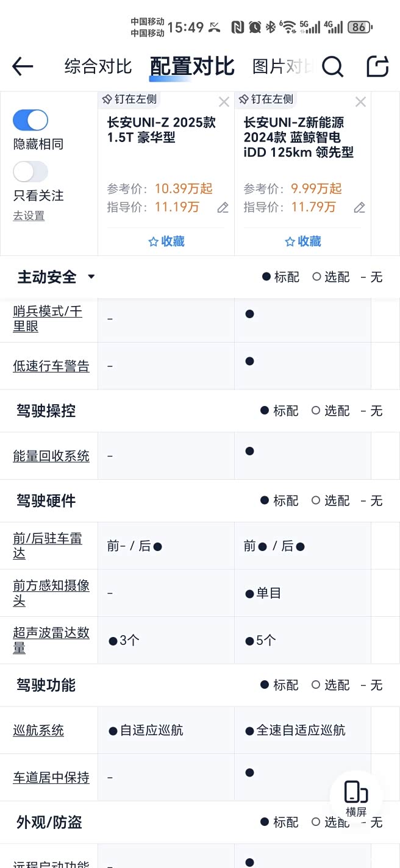Pin 长安UNI-Z 2025款 to the left
The image size is (400, 868).
pos(129,99)
